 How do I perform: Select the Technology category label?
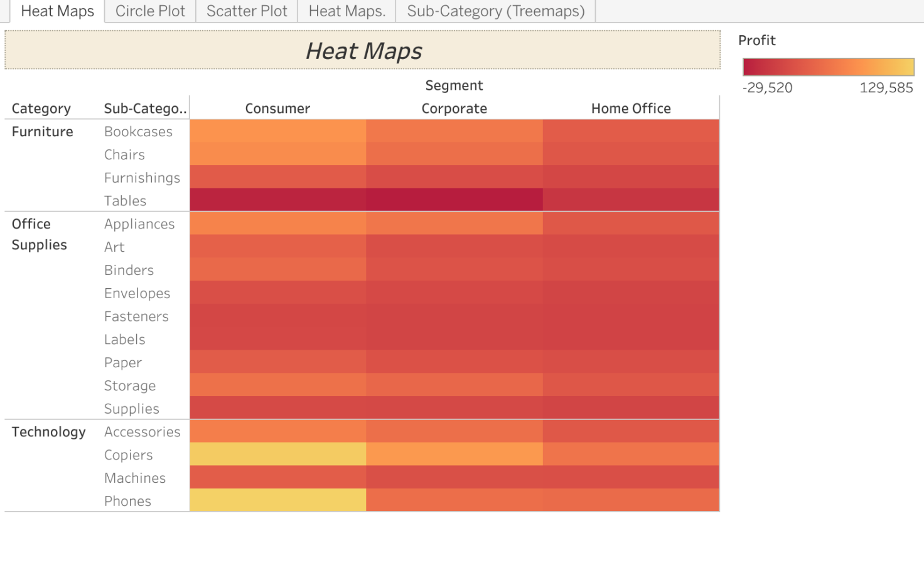48,432
